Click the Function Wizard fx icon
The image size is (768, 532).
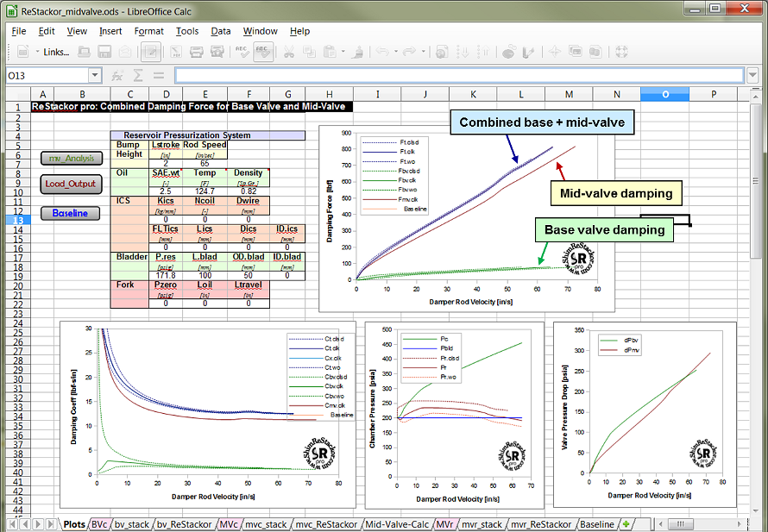(x=117, y=75)
